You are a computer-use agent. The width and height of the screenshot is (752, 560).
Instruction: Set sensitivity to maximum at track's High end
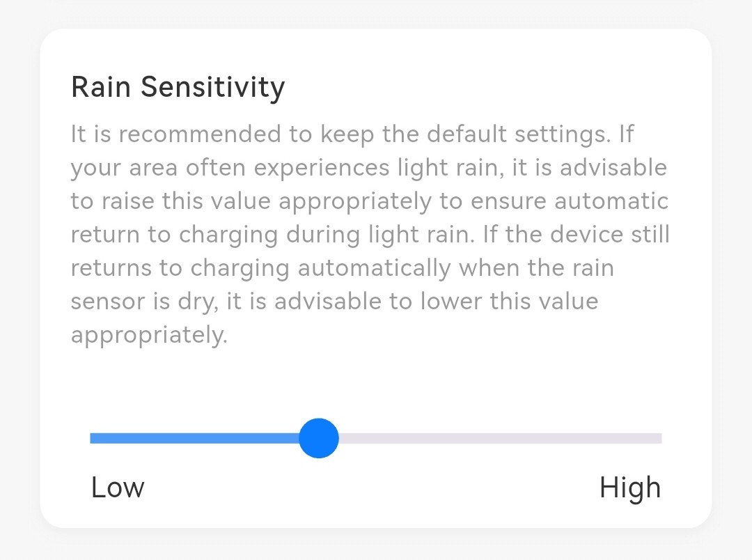pos(659,438)
